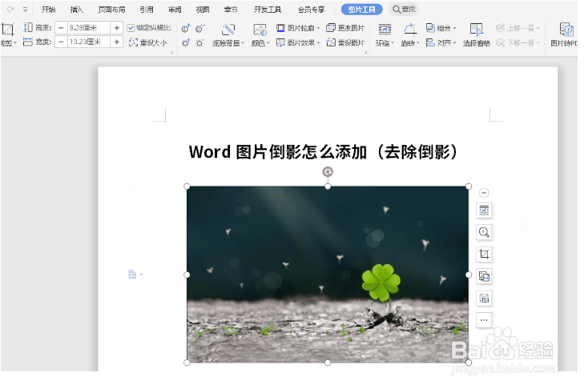Image resolution: width=588 pixels, height=389 pixels.
Task: Decrease the image height value
Action: coord(61,28)
